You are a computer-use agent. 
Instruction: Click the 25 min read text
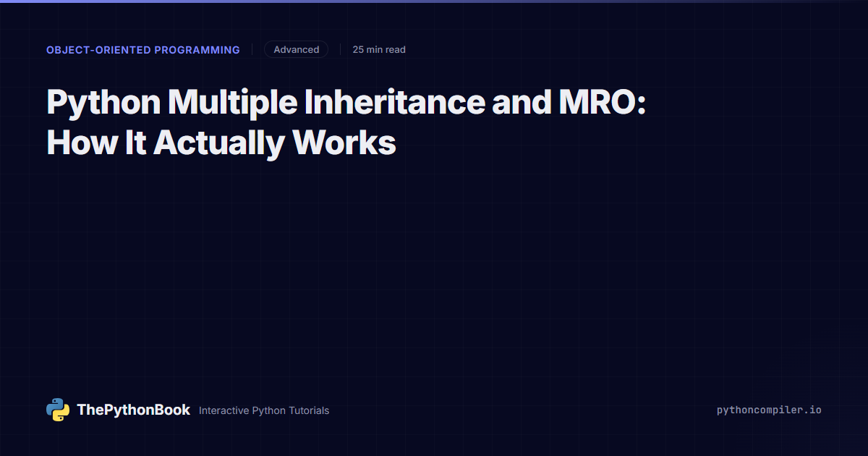379,50
